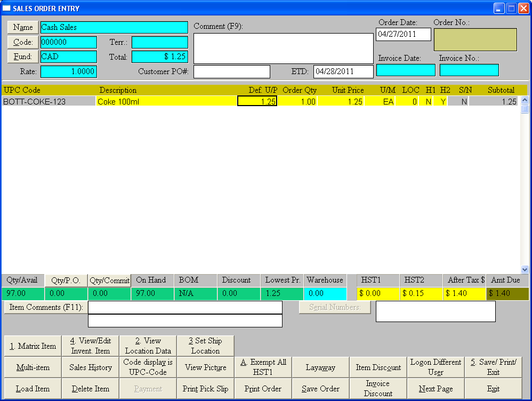
Task: Open View/Edit Invent. Item
Action: click(90, 346)
